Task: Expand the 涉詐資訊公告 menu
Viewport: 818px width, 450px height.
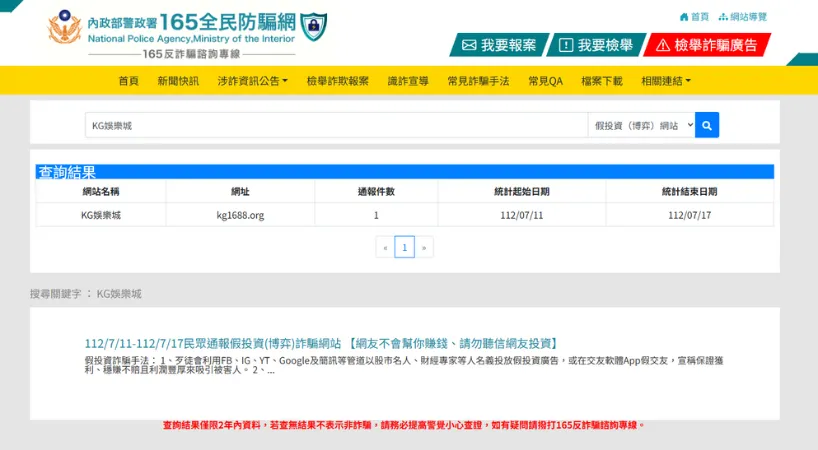Action: point(252,81)
